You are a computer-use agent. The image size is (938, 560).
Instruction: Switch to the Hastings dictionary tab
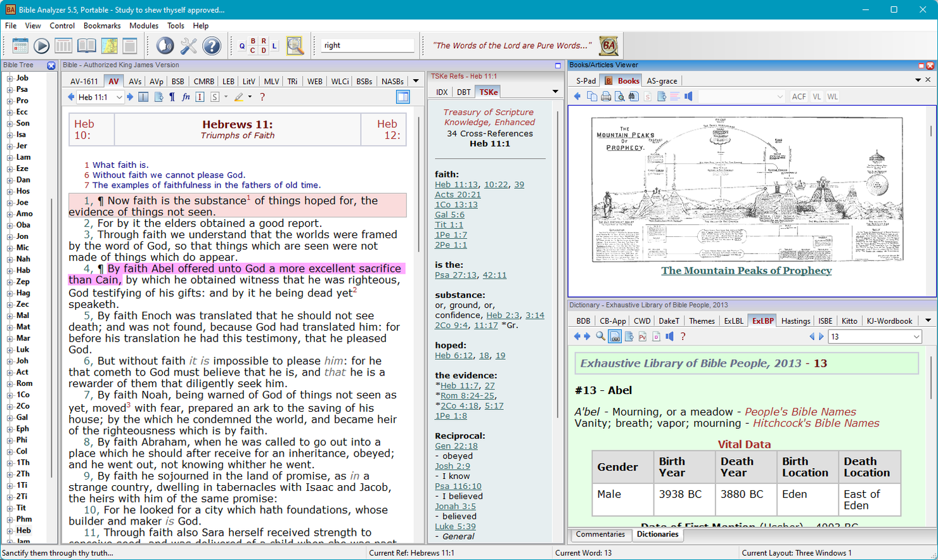point(795,321)
